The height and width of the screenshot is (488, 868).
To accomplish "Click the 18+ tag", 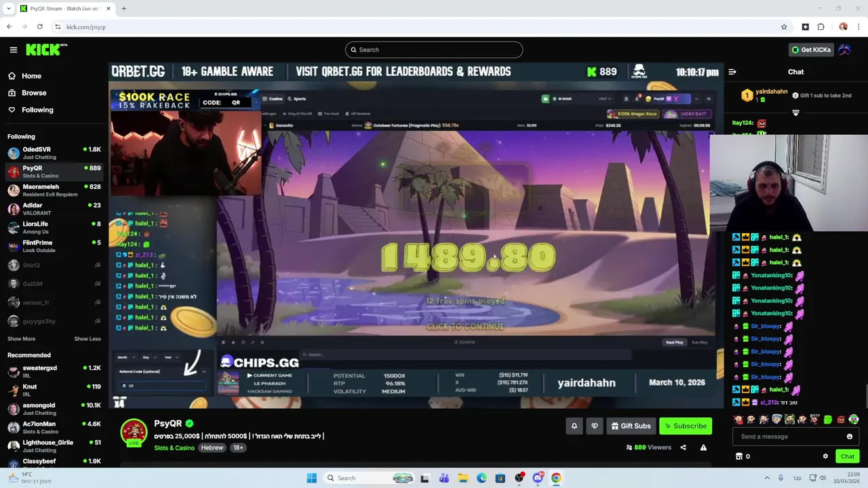I will pyautogui.click(x=238, y=447).
